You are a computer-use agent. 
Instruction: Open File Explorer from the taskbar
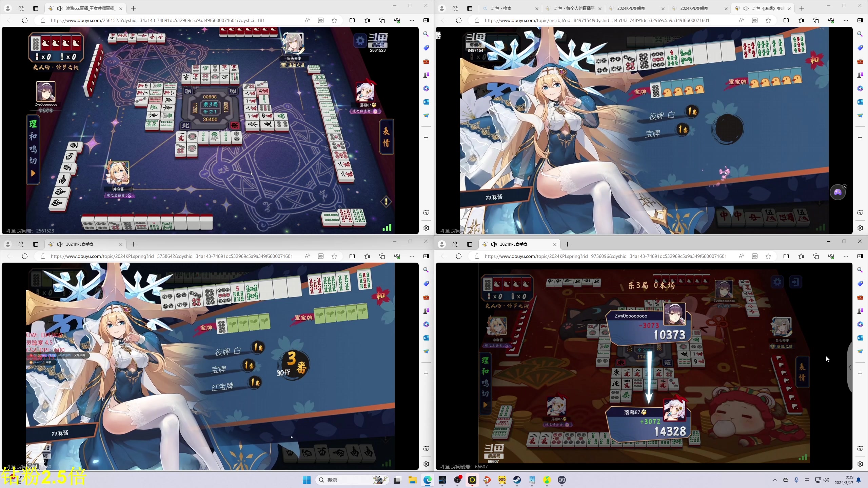pos(412,480)
